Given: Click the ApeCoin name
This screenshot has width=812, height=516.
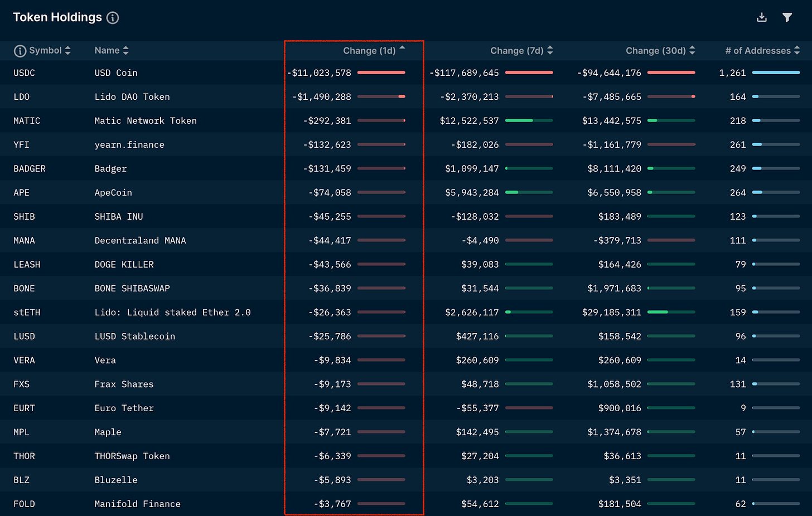Looking at the screenshot, I should coord(113,193).
